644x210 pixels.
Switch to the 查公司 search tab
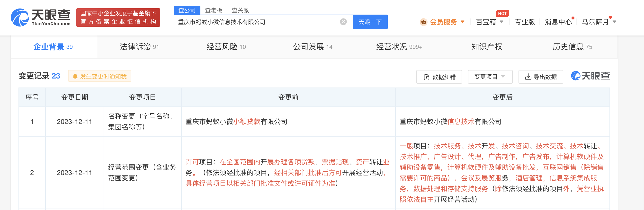pos(187,10)
